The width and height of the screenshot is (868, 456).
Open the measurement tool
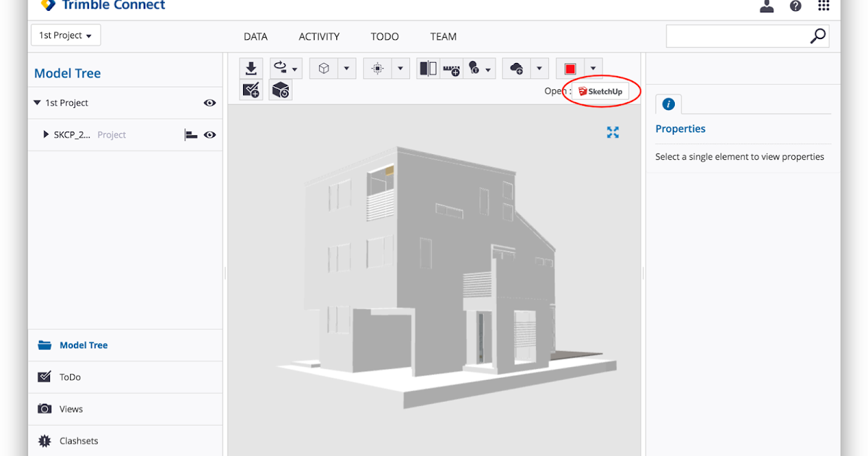tap(451, 67)
